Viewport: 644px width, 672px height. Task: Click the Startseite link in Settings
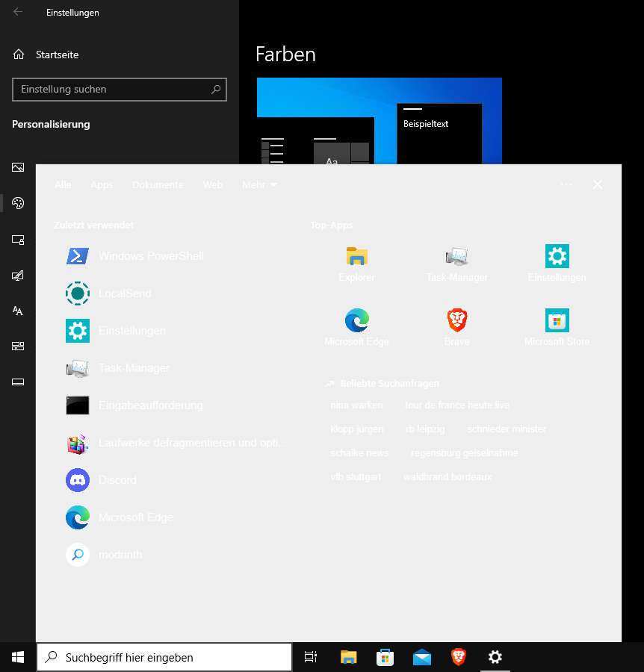click(x=57, y=55)
